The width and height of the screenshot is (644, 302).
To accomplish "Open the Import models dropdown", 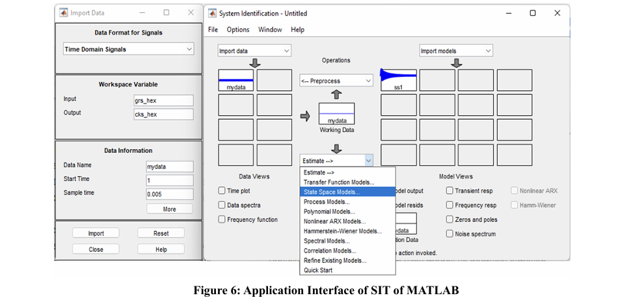I will coord(456,51).
